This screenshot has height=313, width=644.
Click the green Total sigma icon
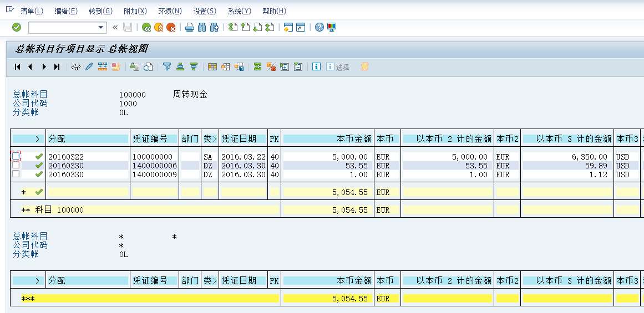(x=257, y=67)
